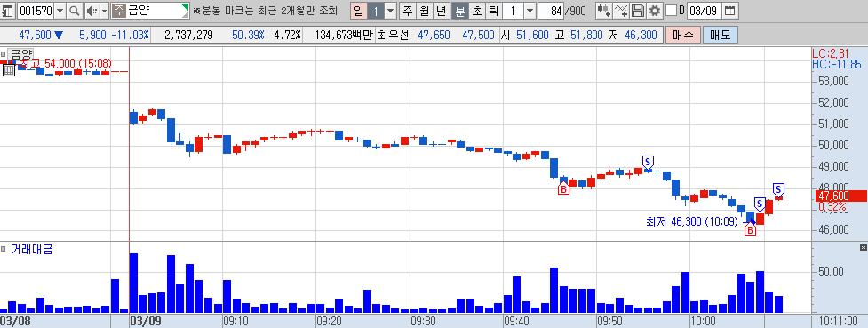Image resolution: width=868 pixels, height=328 pixels.
Task: Click the candle count field showing 84
Action: [x=552, y=10]
